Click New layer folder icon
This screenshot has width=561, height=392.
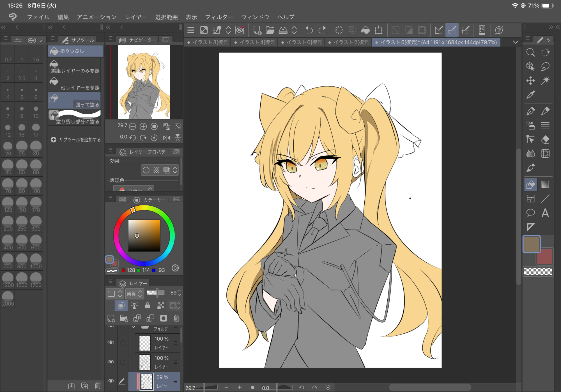point(124,318)
